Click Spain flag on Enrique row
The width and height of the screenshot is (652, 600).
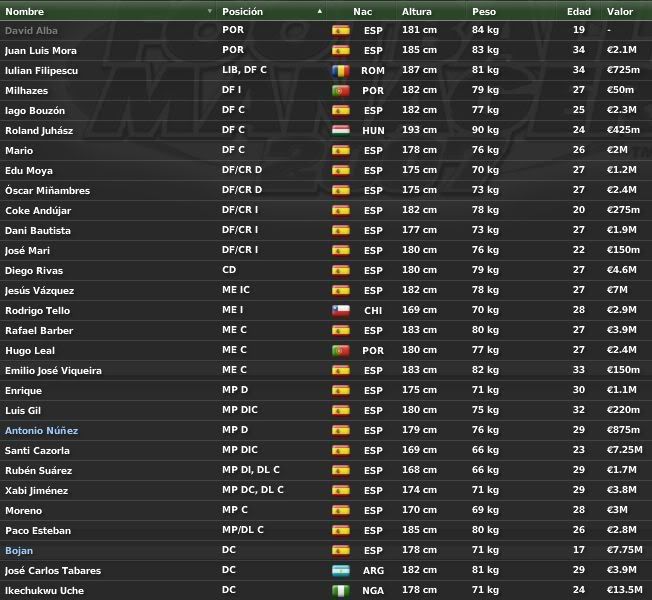pyautogui.click(x=341, y=390)
